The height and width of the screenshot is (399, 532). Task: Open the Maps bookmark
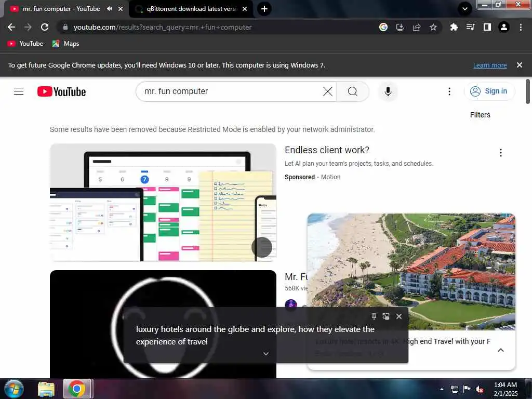(x=66, y=44)
